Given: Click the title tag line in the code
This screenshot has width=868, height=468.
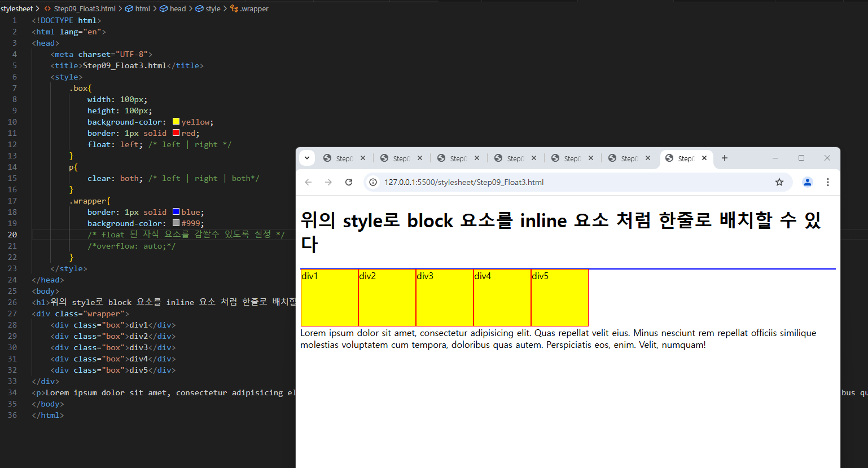Looking at the screenshot, I should (127, 65).
